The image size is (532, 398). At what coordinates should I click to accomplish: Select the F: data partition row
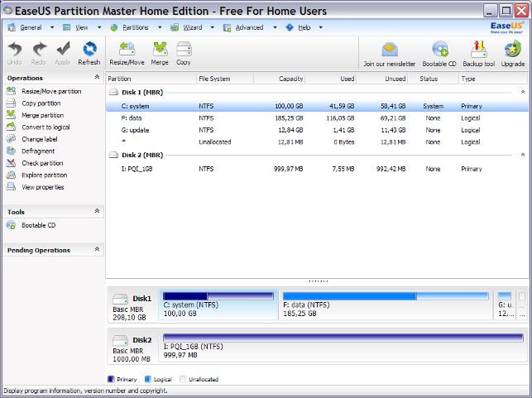tap(317, 118)
